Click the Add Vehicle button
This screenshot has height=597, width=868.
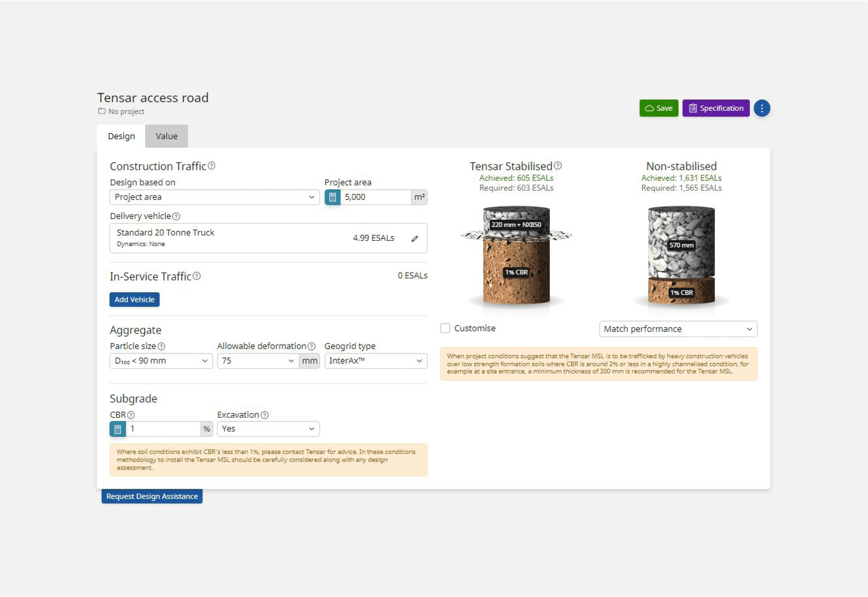pos(134,300)
